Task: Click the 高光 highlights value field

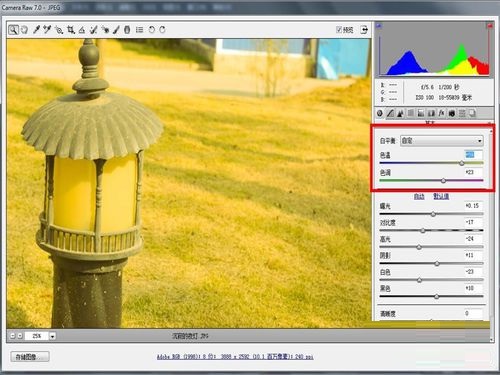Action: [x=473, y=239]
